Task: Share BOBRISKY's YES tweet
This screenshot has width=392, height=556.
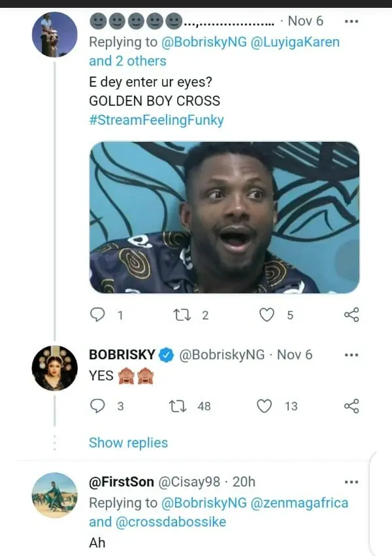Action: [x=351, y=406]
